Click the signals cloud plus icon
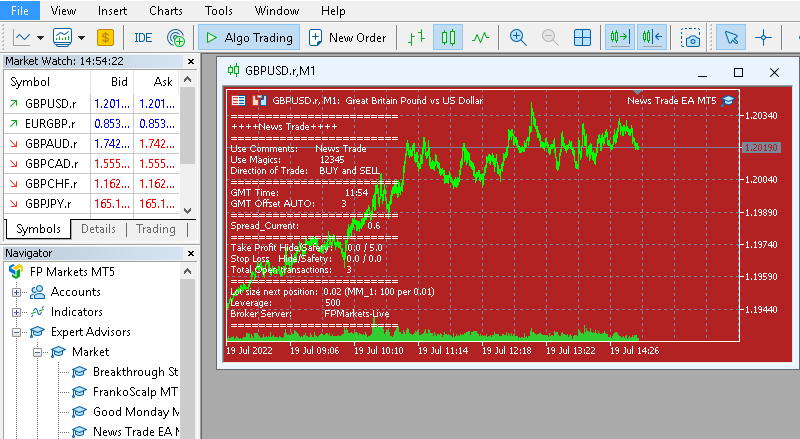800x439 pixels. (x=176, y=38)
